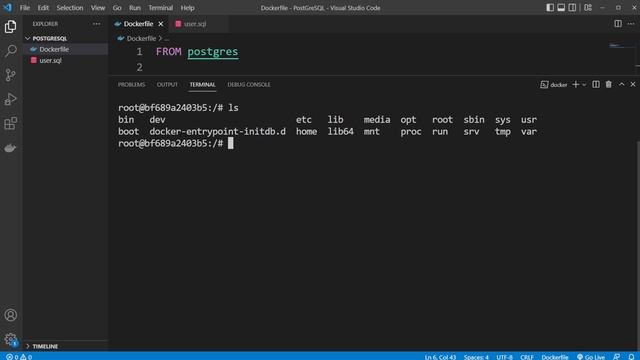The image size is (640, 360).
Task: Click docker-entrypoint-initdb.d in terminal output
Action: (218, 131)
